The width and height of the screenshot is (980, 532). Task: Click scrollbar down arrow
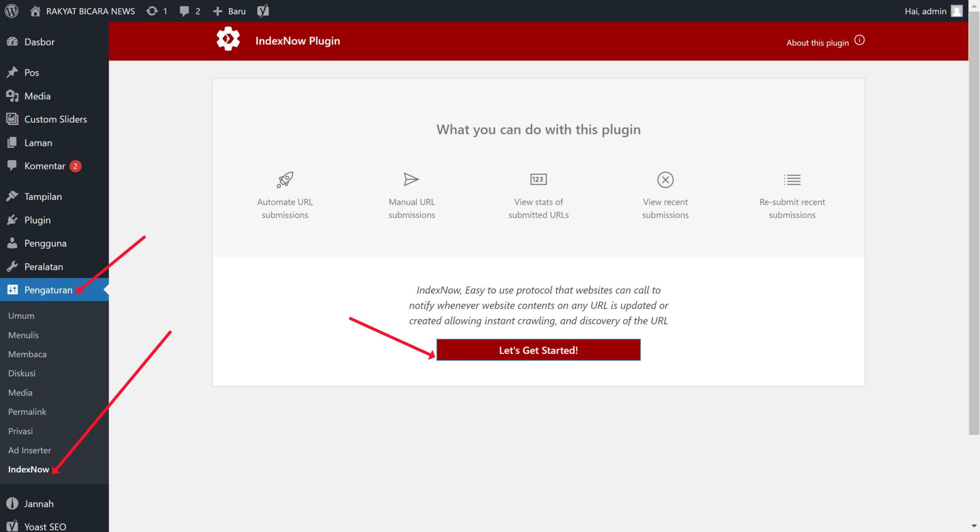pos(974,526)
